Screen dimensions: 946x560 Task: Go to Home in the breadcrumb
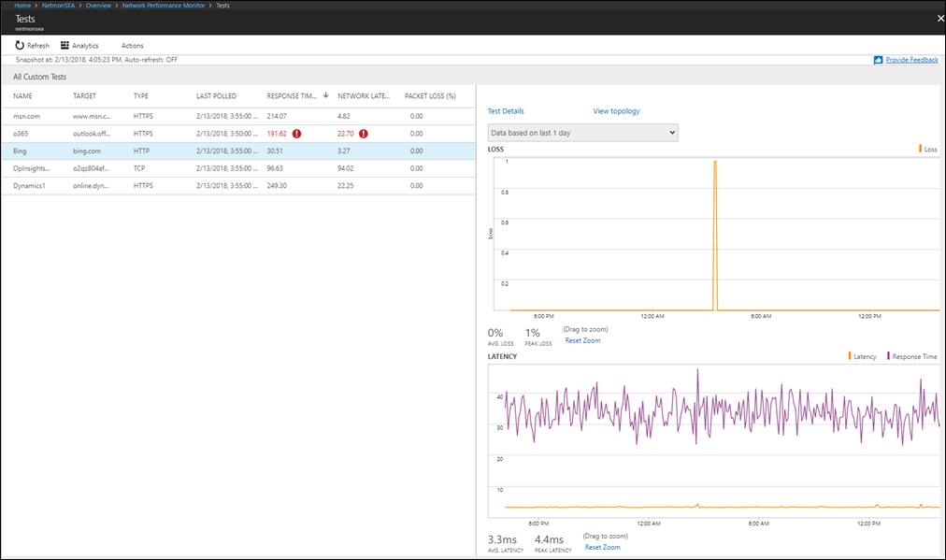pos(22,6)
